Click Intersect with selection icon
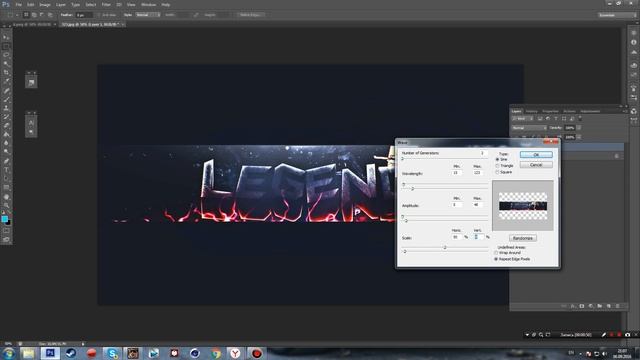The height and width of the screenshot is (360, 640). click(50, 15)
